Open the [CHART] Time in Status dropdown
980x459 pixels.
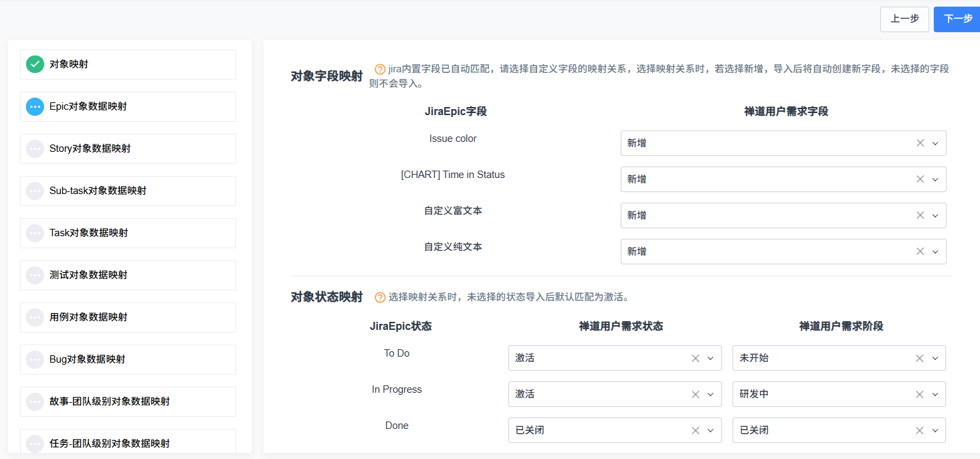[935, 179]
